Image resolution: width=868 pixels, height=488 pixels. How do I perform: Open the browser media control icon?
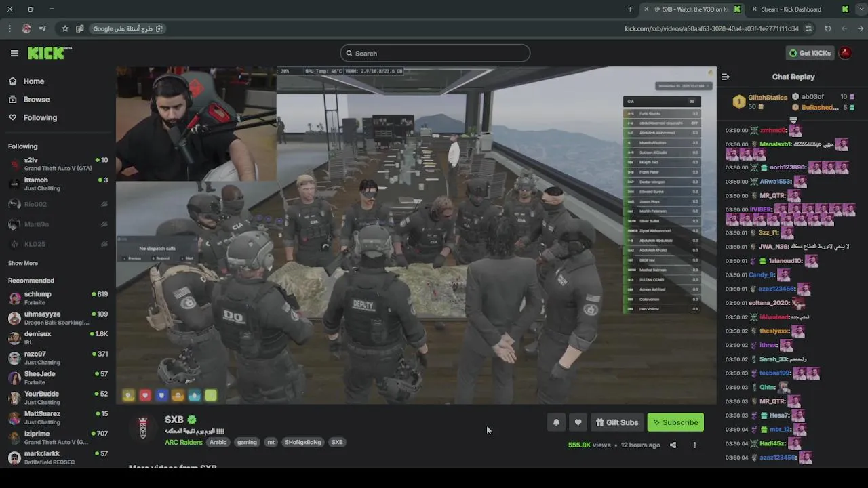pos(43,28)
